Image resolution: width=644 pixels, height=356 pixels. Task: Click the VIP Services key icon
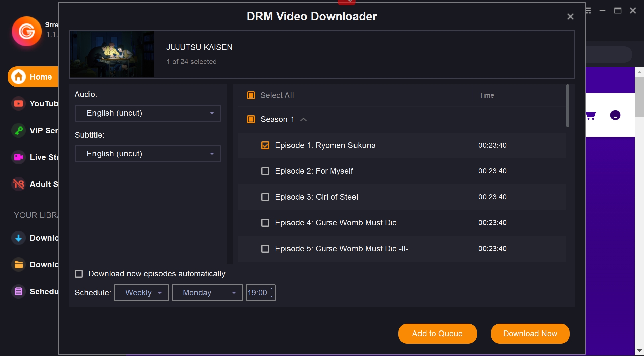[x=18, y=130]
